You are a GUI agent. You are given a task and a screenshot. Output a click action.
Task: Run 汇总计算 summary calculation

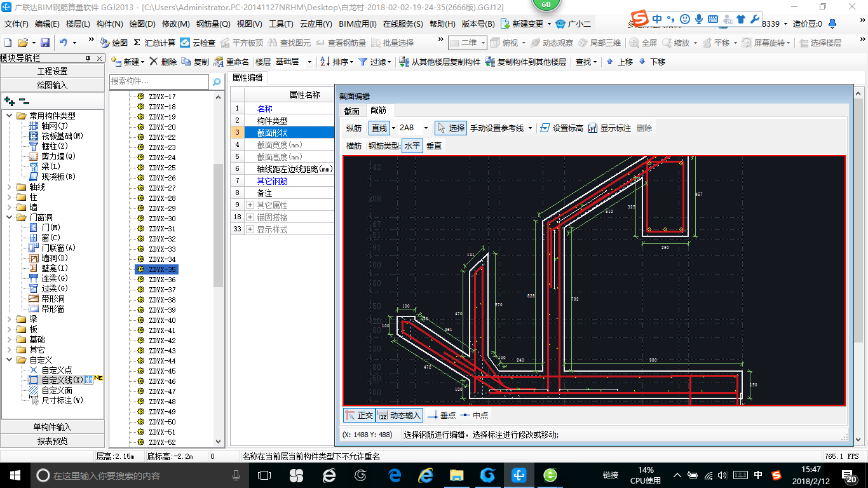154,43
